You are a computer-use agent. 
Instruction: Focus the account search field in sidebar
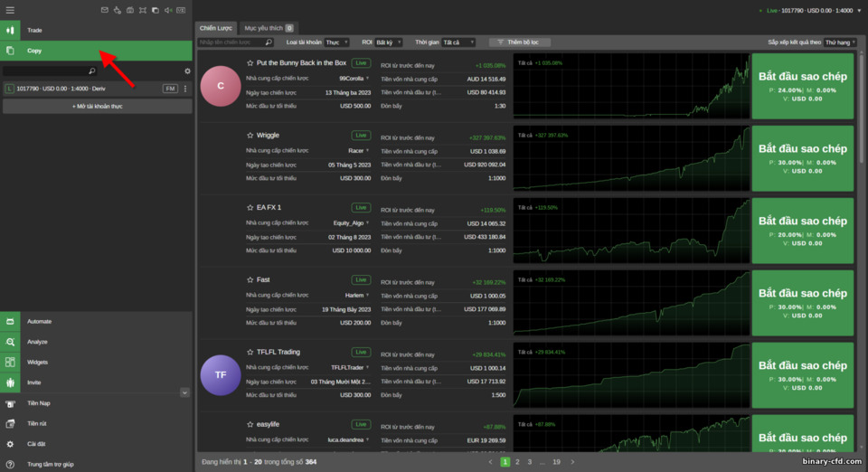click(x=50, y=71)
